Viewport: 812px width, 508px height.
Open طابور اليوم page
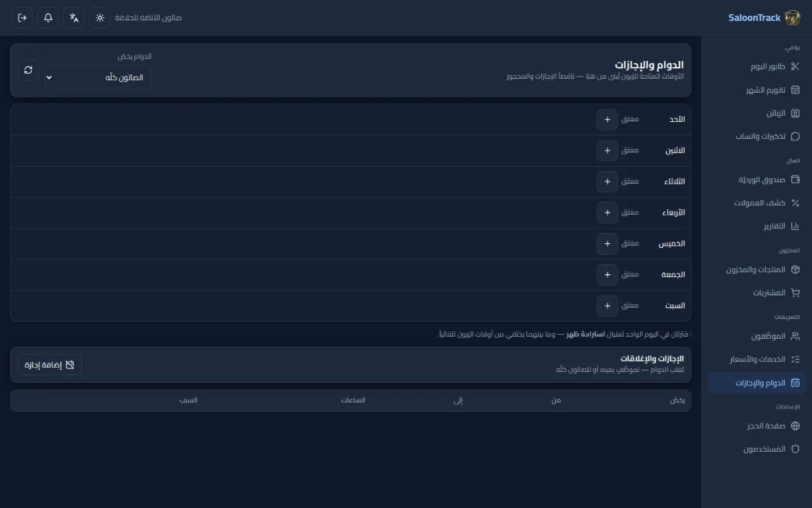(757, 66)
